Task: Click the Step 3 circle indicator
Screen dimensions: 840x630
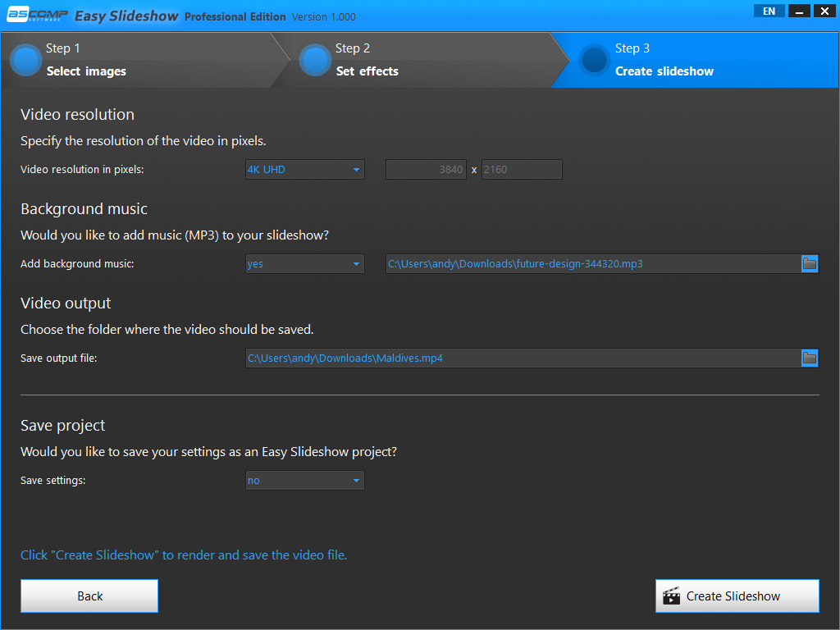Action: point(594,60)
